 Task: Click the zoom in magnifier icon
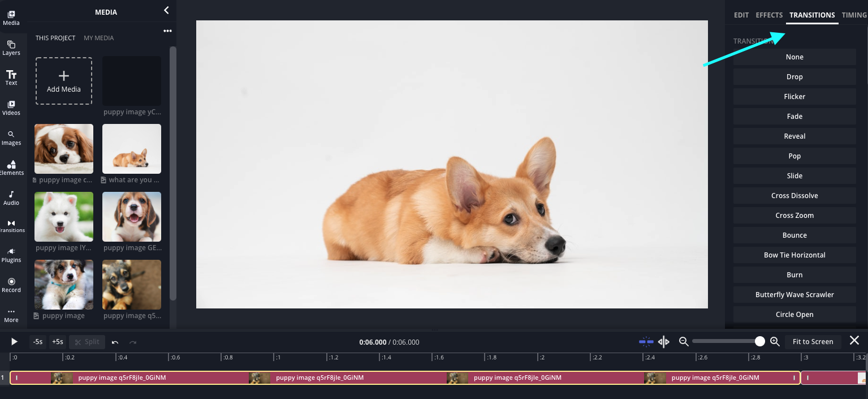775,342
